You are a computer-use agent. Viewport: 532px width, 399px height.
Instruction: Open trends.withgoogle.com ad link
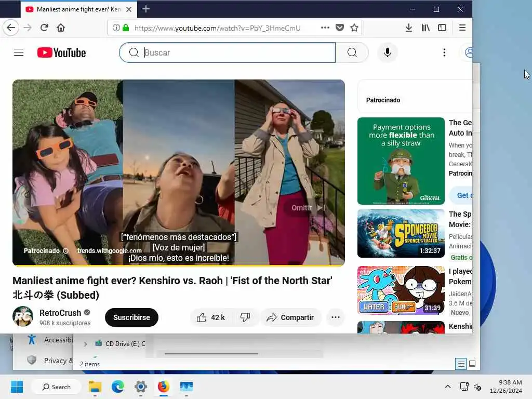[x=109, y=251]
